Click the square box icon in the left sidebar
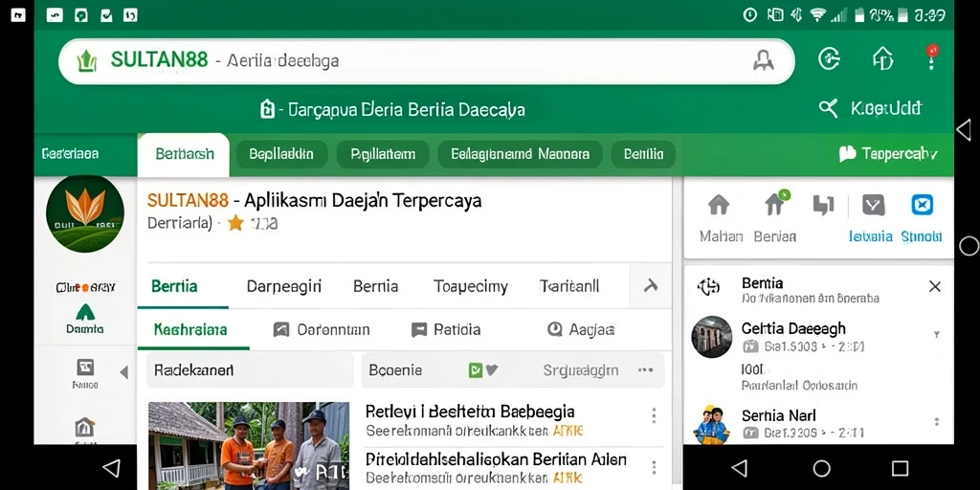This screenshot has width=980, height=490. click(84, 367)
